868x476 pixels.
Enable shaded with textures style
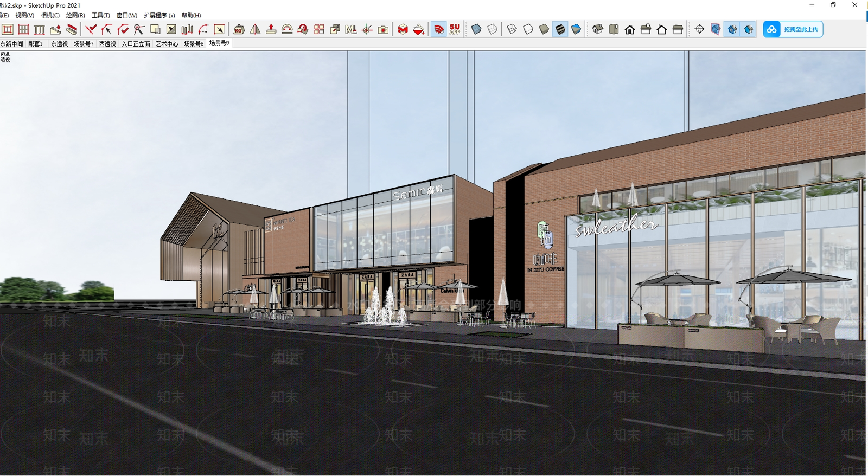[560, 29]
